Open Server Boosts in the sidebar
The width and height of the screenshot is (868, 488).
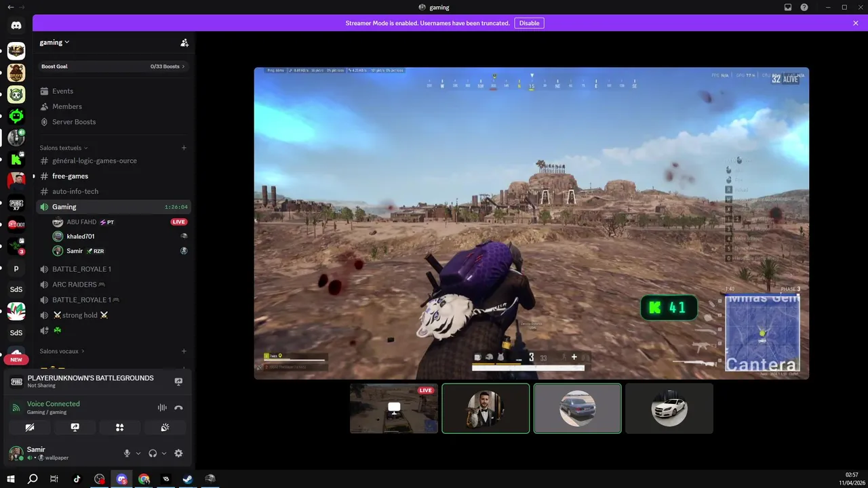pyautogui.click(x=113, y=122)
